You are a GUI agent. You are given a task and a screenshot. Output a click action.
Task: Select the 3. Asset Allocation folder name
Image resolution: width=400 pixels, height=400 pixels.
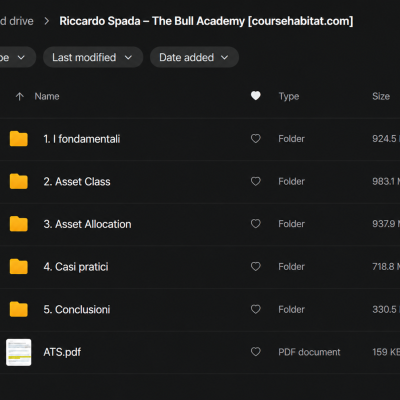(87, 224)
